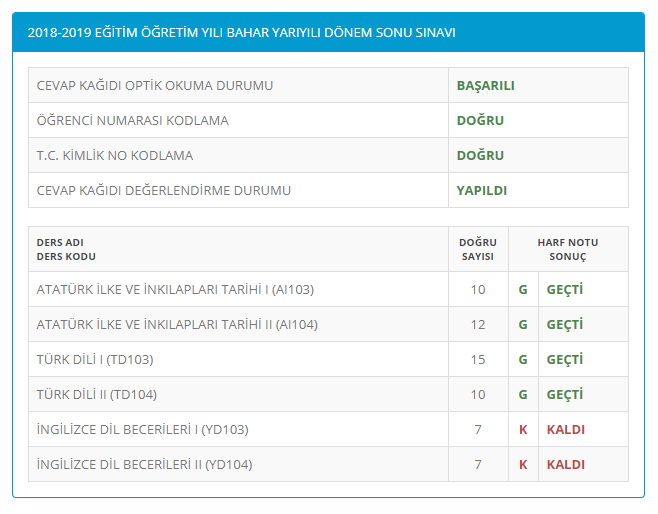Click correct count 7 for YD103
Image resolution: width=658 pixels, height=514 pixels.
point(478,430)
